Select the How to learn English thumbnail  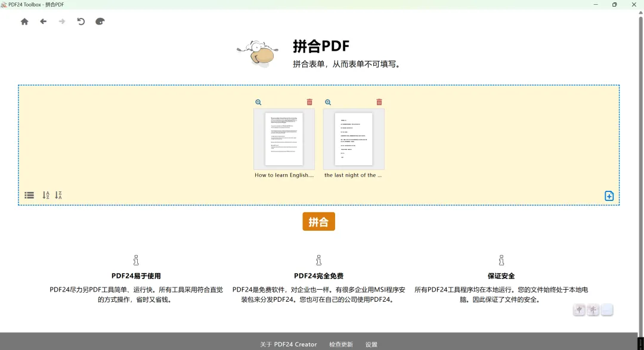284,140
